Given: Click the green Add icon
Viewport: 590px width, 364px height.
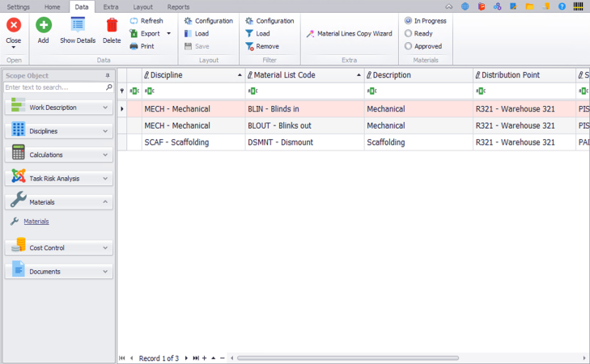Looking at the screenshot, I should pyautogui.click(x=43, y=26).
